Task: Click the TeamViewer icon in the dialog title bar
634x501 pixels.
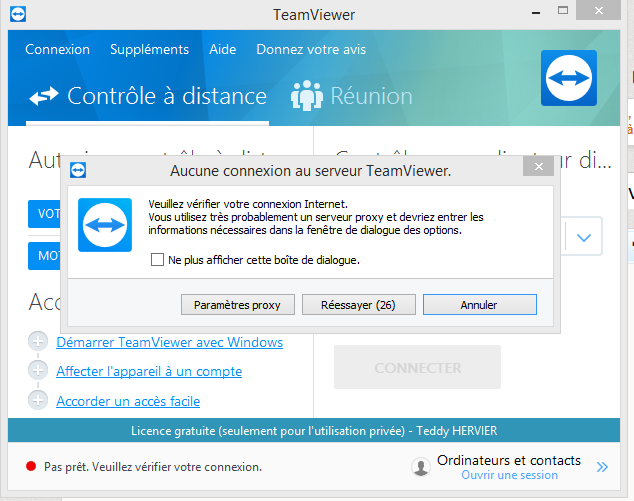Action: (78, 170)
